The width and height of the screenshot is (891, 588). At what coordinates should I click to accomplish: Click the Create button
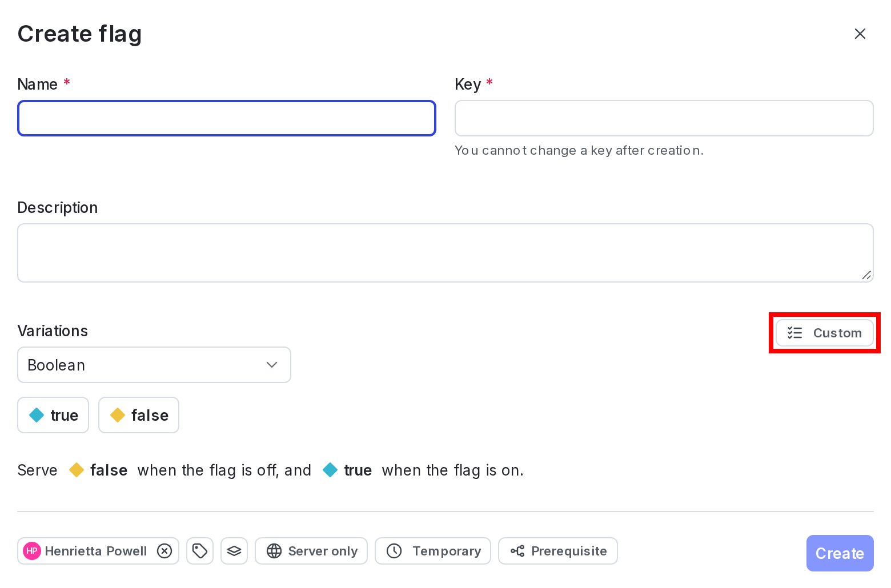[x=840, y=553]
